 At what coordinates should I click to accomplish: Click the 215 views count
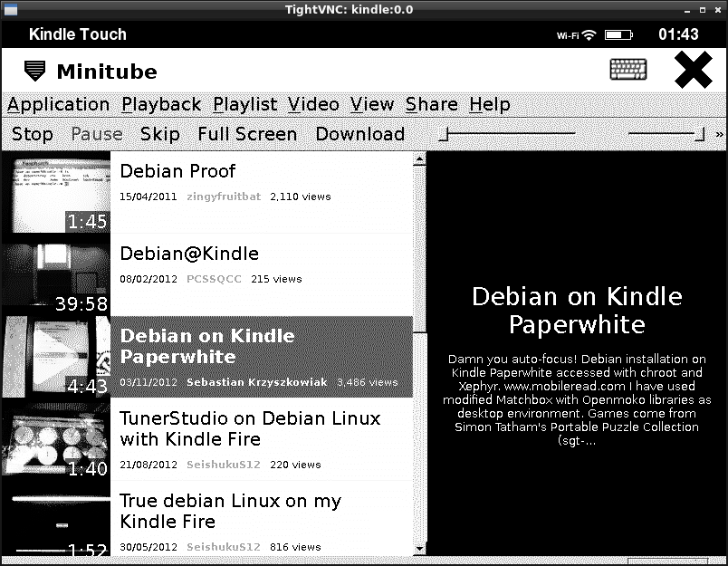click(276, 279)
